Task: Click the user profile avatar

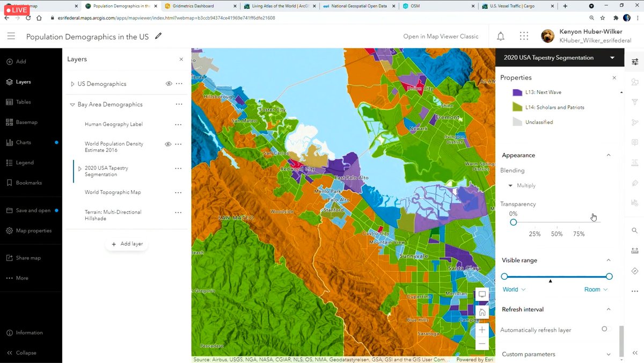Action: [547, 36]
